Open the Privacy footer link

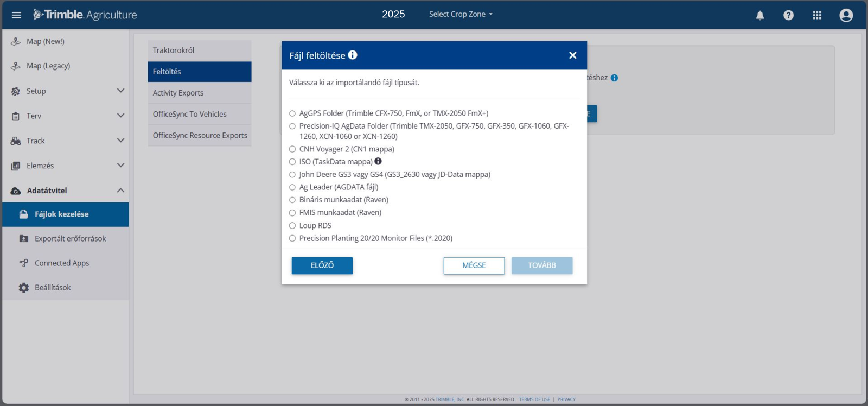(x=566, y=399)
